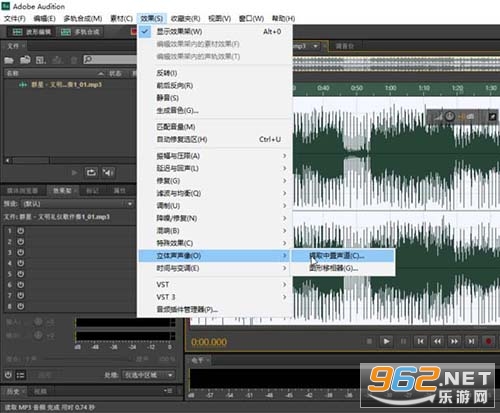This screenshot has height=413, width=500.
Task: Open the 窗口 Window menu
Action: [x=251, y=18]
